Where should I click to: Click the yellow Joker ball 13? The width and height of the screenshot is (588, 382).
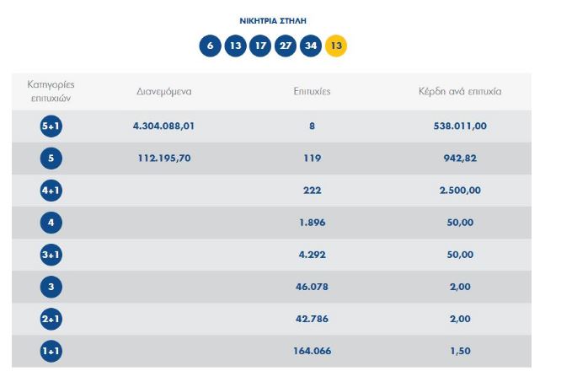(336, 46)
